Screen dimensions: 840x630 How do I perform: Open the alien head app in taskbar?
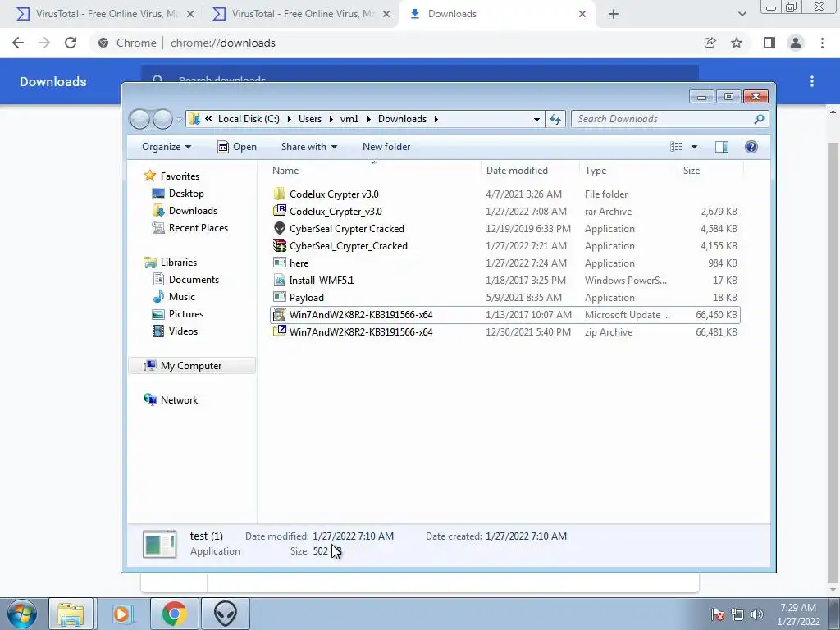point(225,614)
